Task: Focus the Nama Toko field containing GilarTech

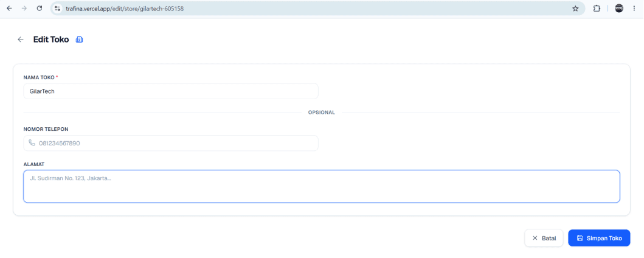Action: click(171, 91)
